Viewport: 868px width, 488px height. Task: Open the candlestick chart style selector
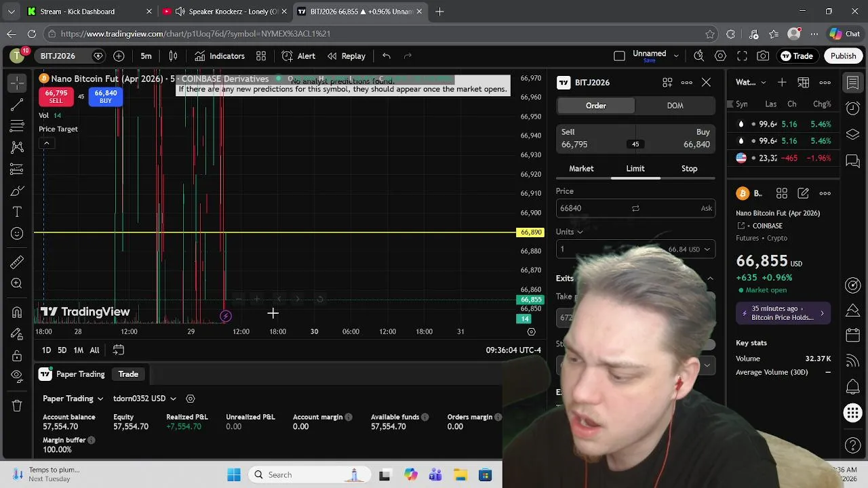173,56
